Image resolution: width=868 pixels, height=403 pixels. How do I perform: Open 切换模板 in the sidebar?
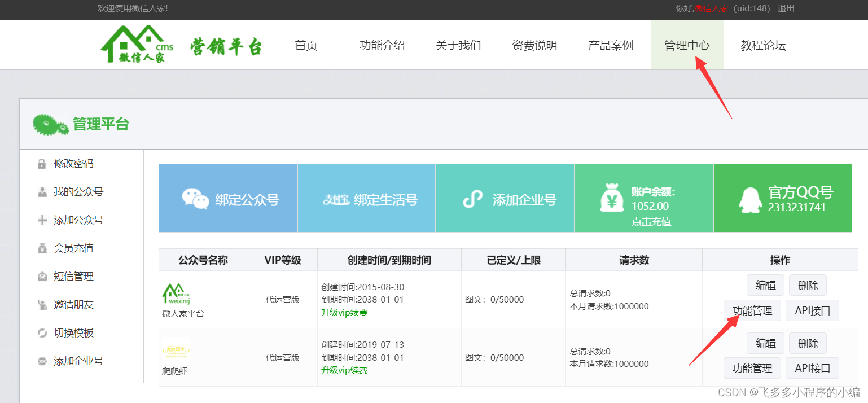pos(73,333)
